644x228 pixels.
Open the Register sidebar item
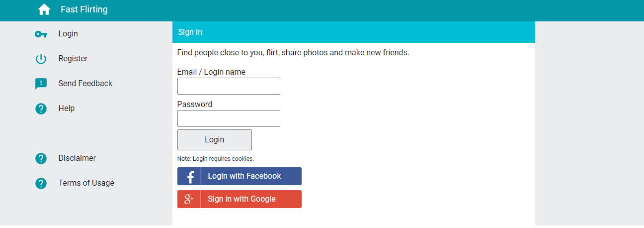pyautogui.click(x=73, y=59)
